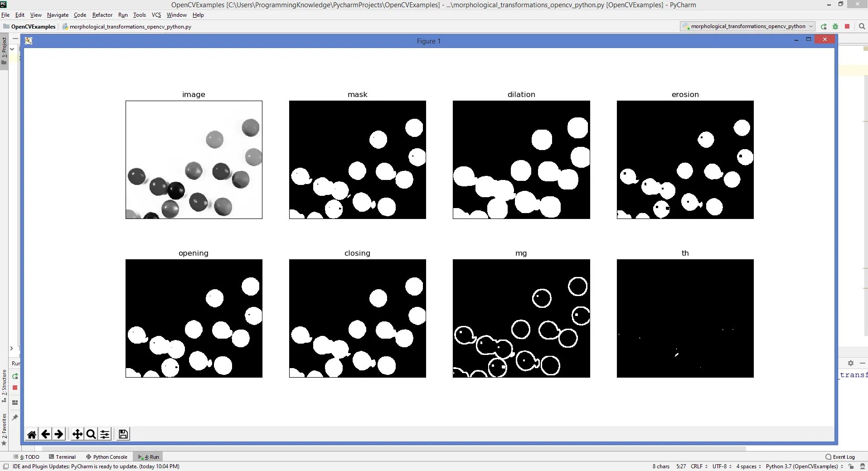The image size is (868, 471).
Task: Click the IDE and Plugin Updates status message
Action: tap(96, 466)
